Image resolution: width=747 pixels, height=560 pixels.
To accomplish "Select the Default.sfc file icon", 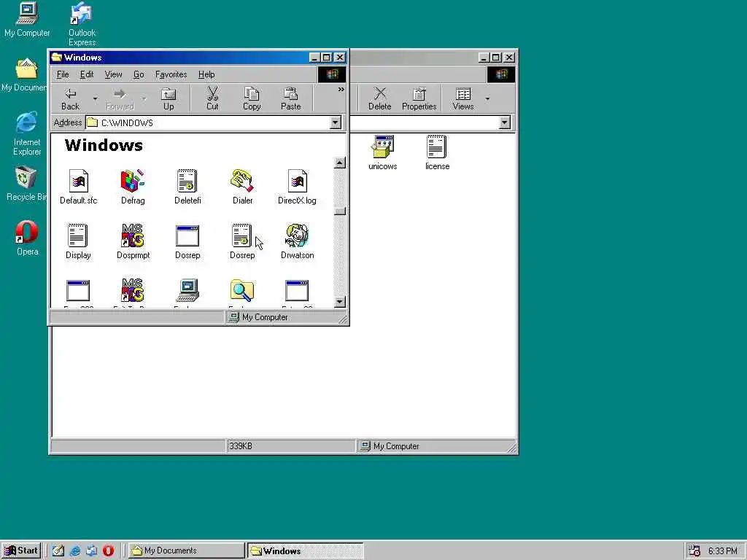I will click(79, 181).
